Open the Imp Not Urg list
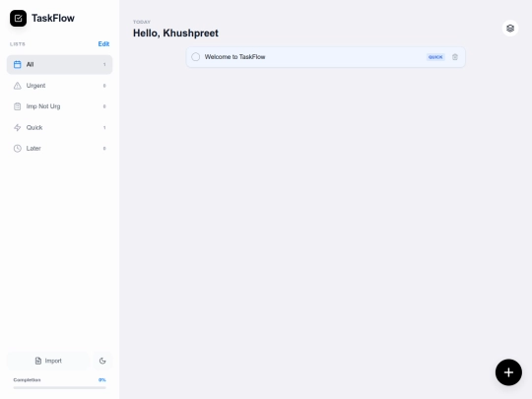Viewport: 532px width, 399px height. [59, 106]
